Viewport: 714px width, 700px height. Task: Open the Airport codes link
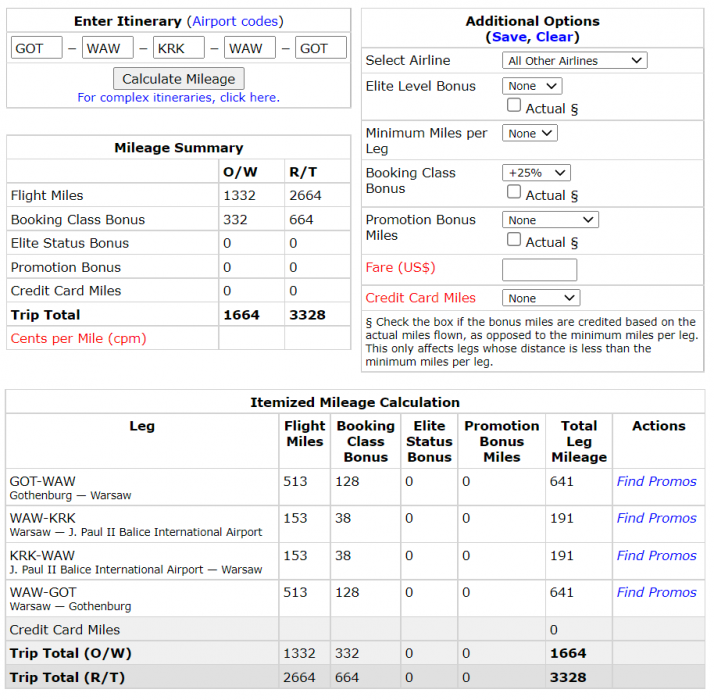[237, 21]
